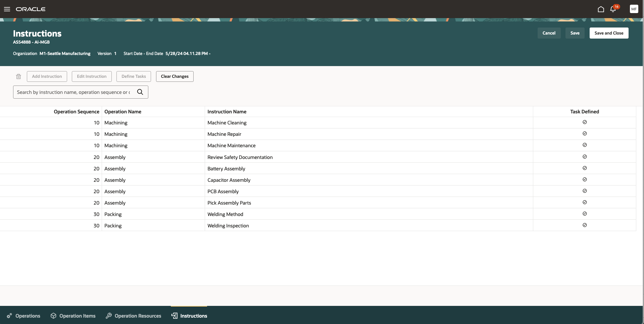Select the Machine Maintenance instruction cell

click(x=369, y=146)
